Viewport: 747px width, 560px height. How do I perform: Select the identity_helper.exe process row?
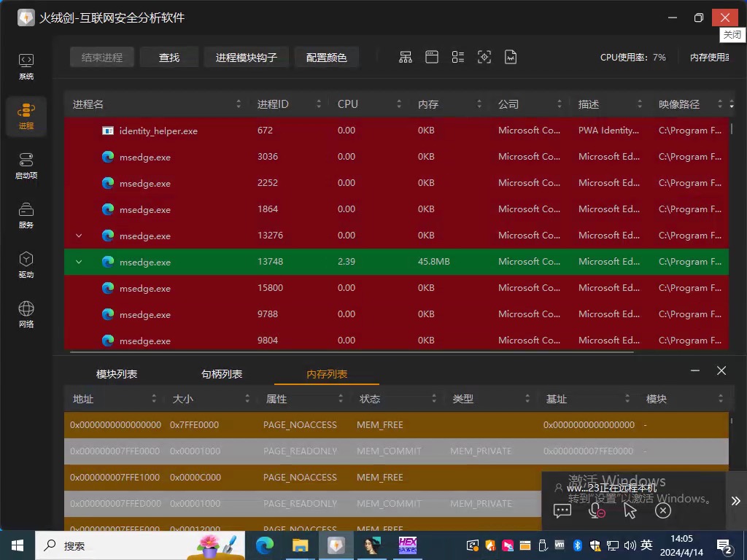396,131
